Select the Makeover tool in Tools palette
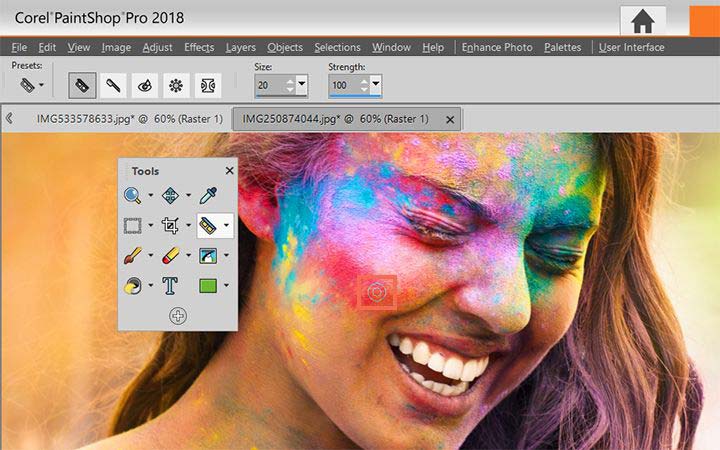 (x=208, y=225)
